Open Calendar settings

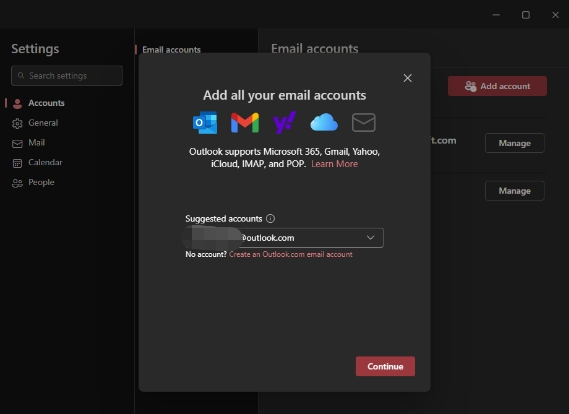tap(45, 163)
